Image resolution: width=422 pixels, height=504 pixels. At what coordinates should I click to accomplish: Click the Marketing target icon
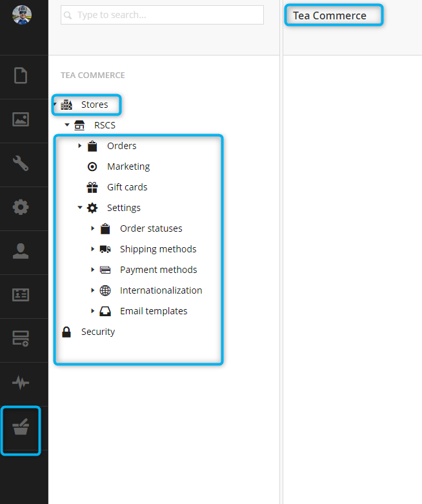coord(92,166)
